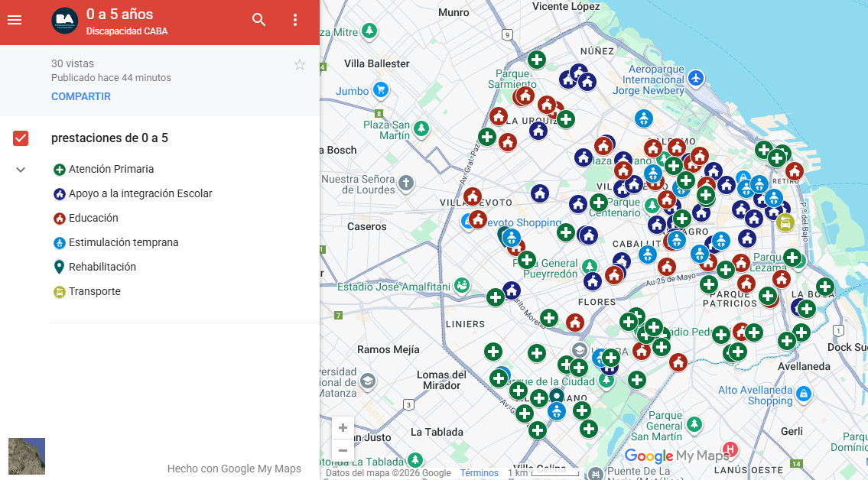This screenshot has width=868, height=480.
Task: Click the minimap thumbnail in the corner
Action: click(x=26, y=456)
